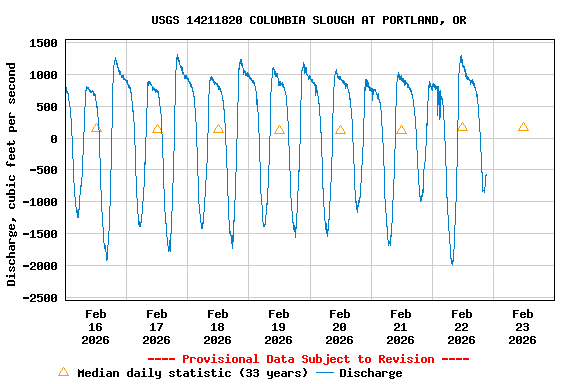576x384 pixels.
Task: Select the 'Median daily statistic (33 years)' legend label
Action: pos(192,373)
